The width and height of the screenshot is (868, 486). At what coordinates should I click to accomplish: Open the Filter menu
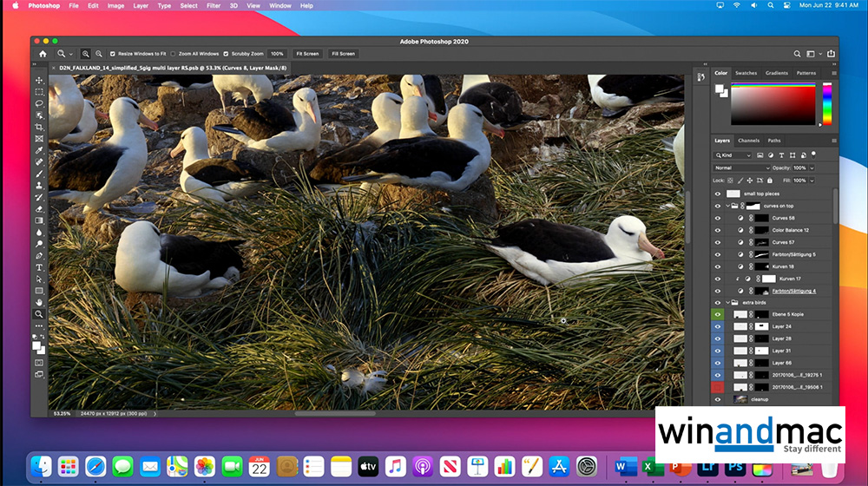(213, 5)
